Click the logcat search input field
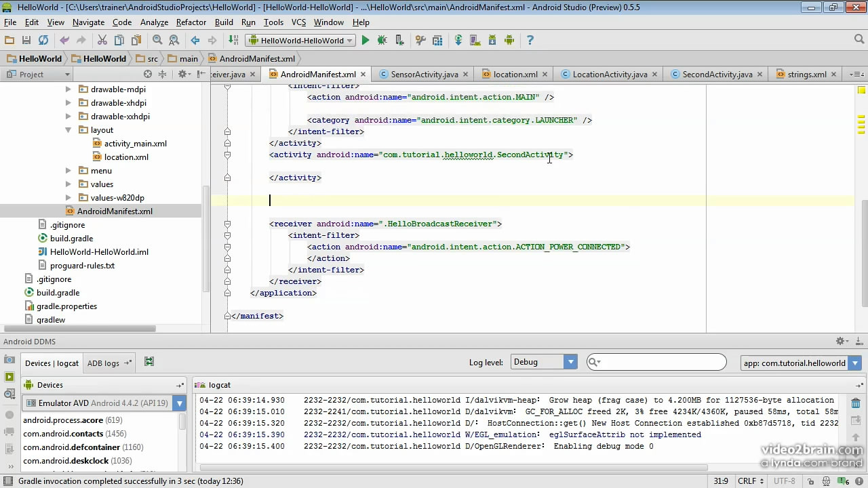This screenshot has height=488, width=868. pyautogui.click(x=656, y=362)
